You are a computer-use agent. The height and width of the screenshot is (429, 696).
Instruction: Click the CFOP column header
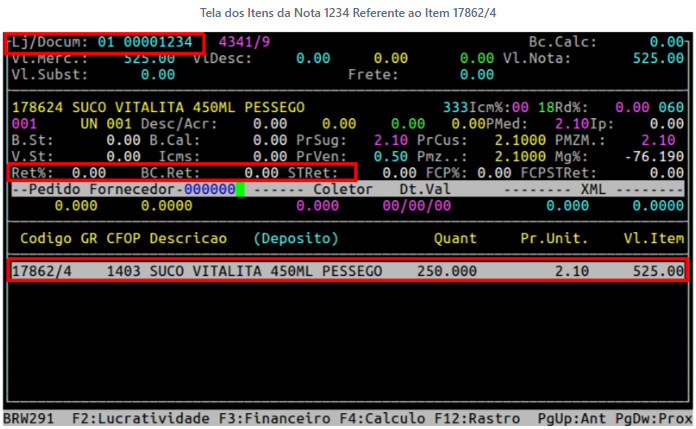pyautogui.click(x=124, y=239)
